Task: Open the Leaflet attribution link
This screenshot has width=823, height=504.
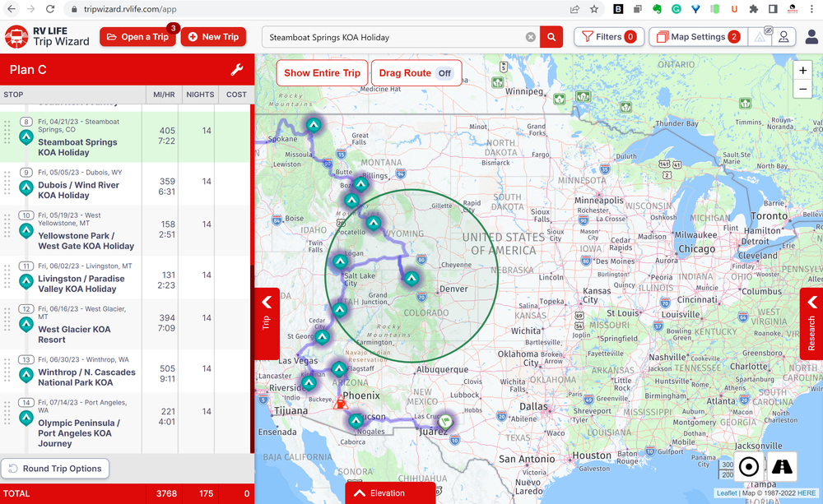Action: point(727,493)
